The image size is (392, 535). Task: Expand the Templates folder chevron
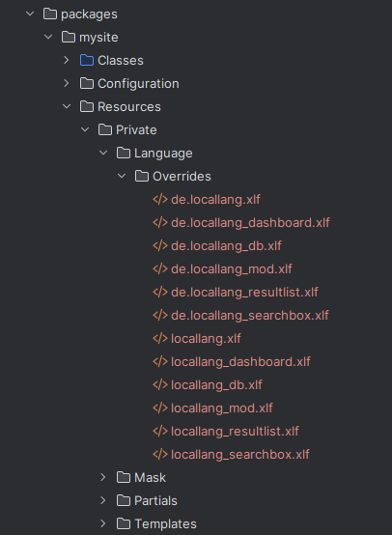[x=103, y=523]
